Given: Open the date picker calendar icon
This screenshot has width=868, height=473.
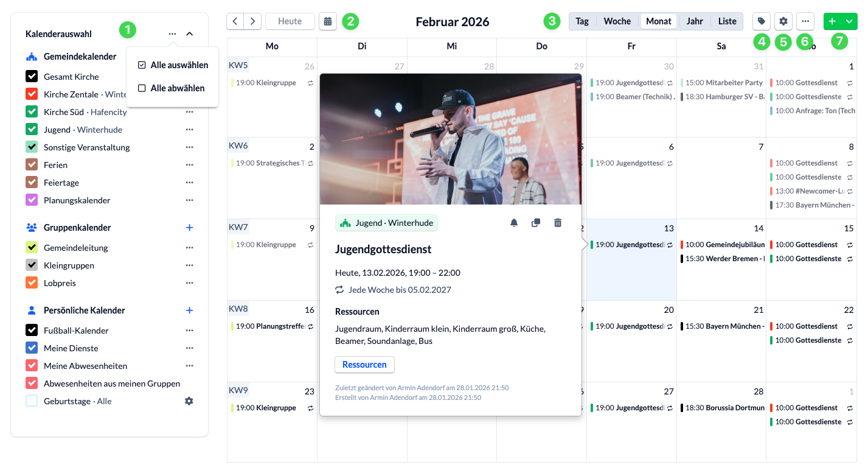Looking at the screenshot, I should click(x=328, y=21).
